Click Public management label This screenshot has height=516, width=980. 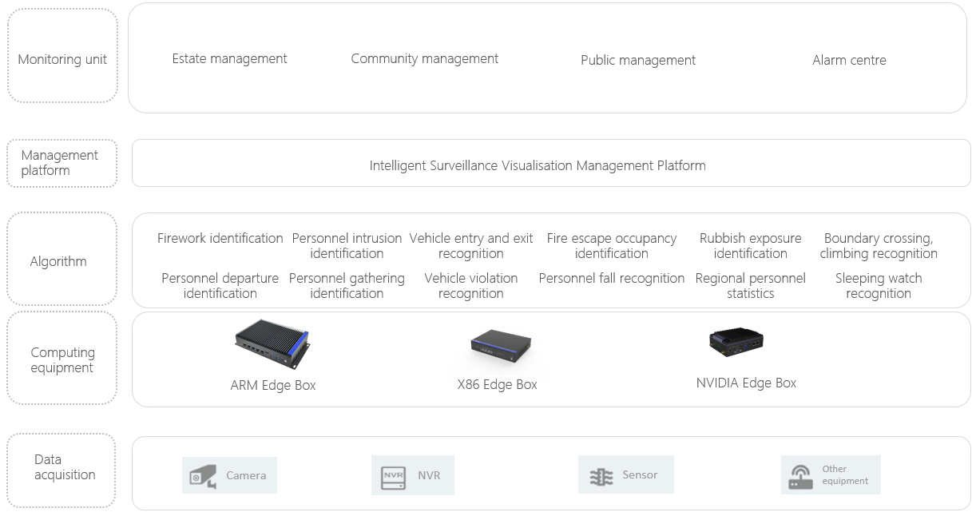[x=638, y=60]
